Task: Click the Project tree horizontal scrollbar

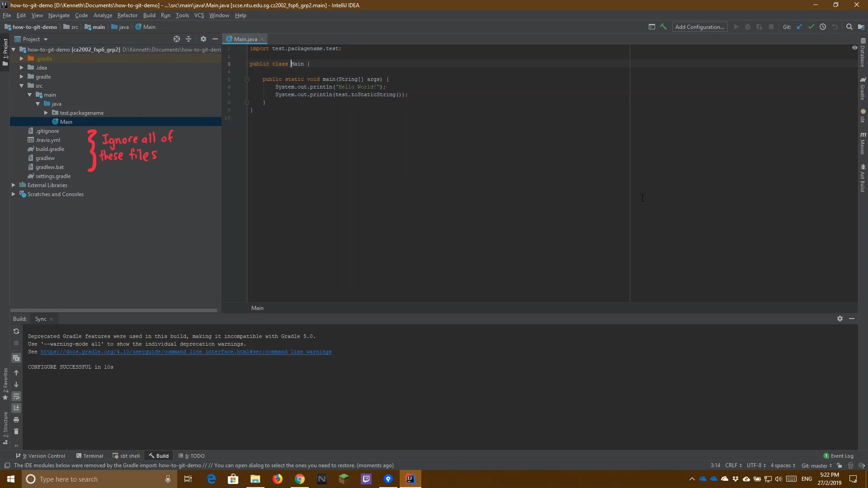Action: click(113, 310)
